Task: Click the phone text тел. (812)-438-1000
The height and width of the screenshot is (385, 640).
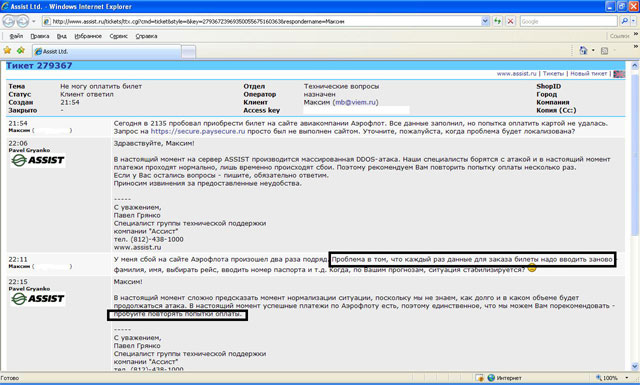Action: pyautogui.click(x=149, y=239)
